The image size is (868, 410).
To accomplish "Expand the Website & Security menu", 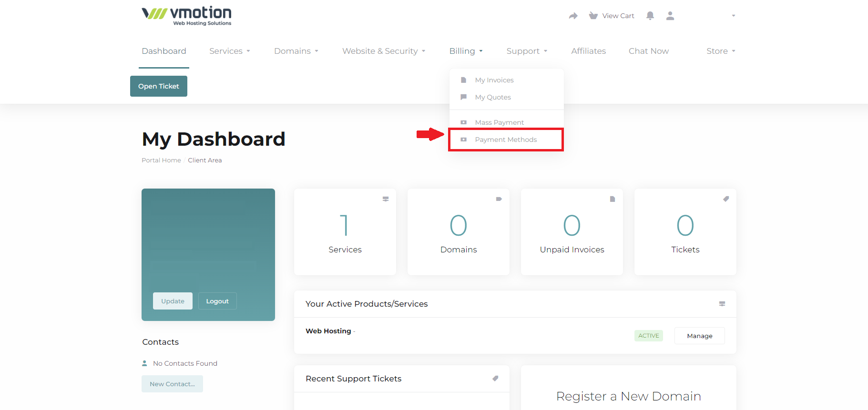I will click(384, 51).
